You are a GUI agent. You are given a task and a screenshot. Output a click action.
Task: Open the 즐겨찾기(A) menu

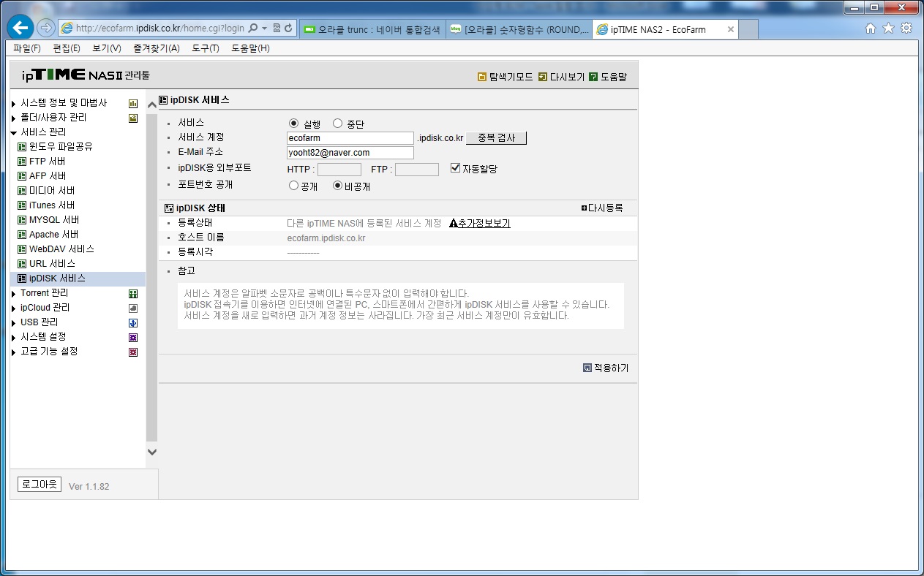click(x=156, y=48)
